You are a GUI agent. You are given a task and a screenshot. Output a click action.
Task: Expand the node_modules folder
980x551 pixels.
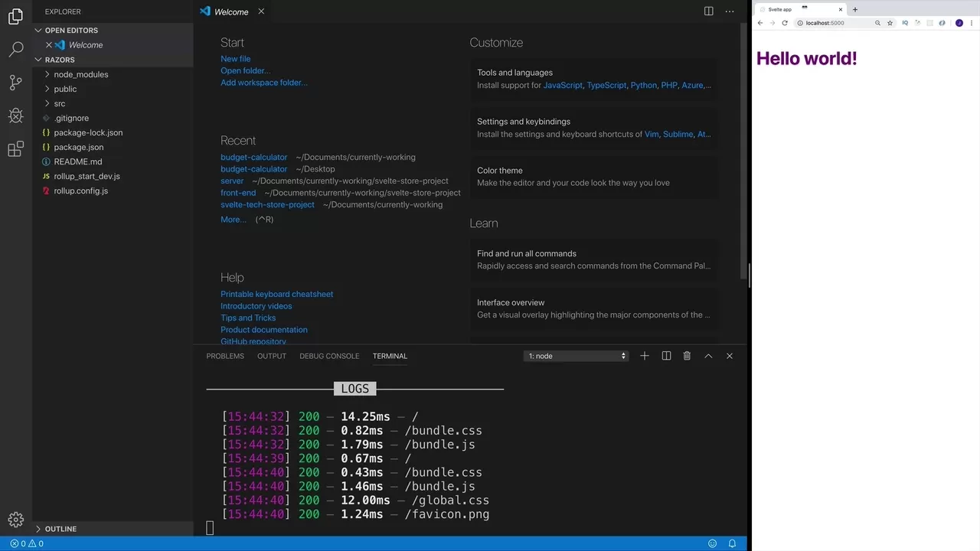pyautogui.click(x=80, y=74)
